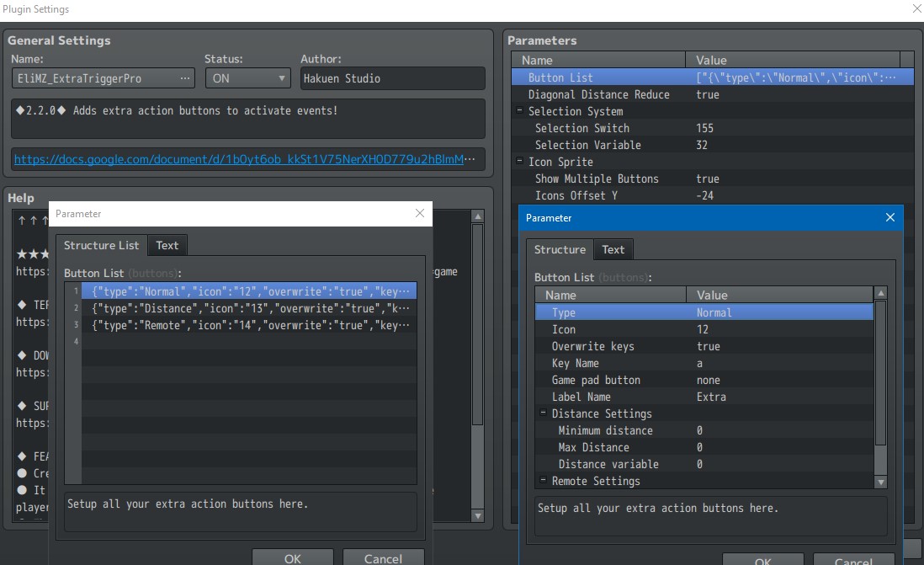
Task: Select the Type row with value Normal
Action: [704, 312]
